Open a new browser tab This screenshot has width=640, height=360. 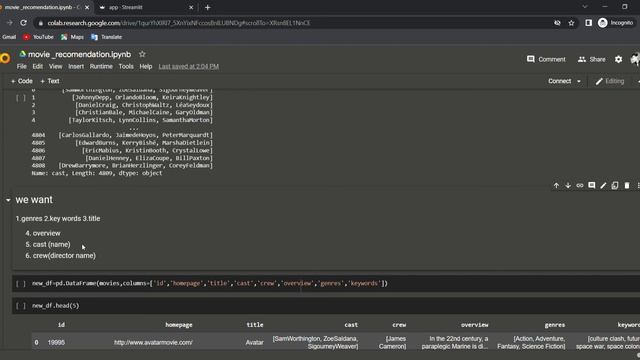[x=207, y=7]
